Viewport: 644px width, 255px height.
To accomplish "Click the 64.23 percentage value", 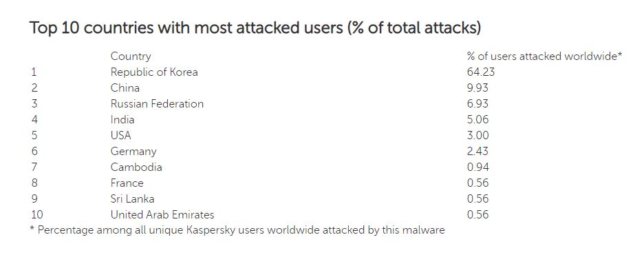I will (481, 72).
